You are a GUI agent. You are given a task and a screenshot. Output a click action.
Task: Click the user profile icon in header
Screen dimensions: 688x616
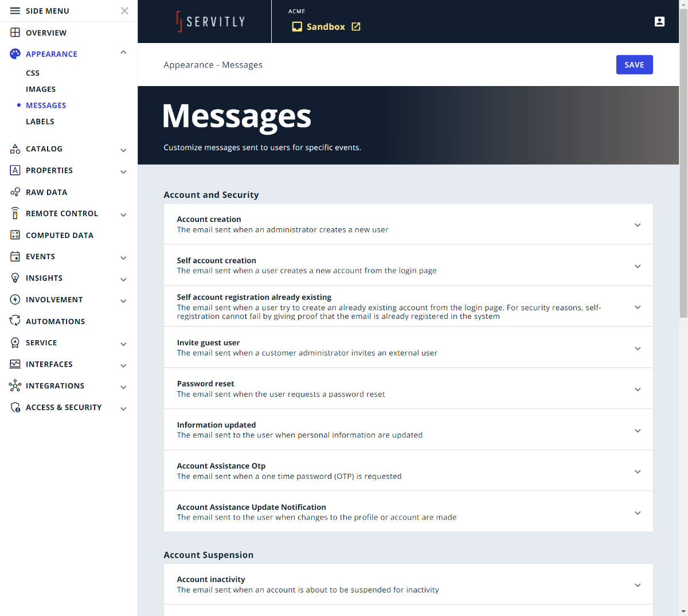point(659,22)
